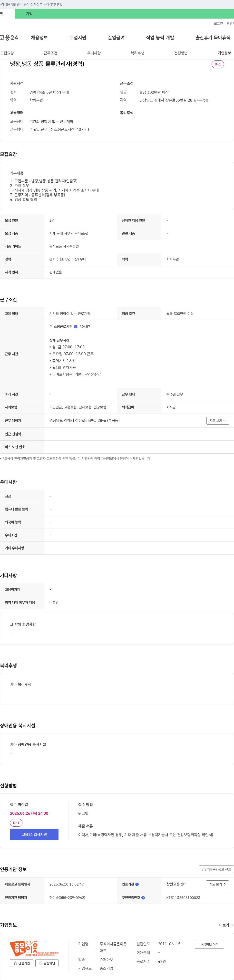234x980 pixels.
Task: Click the 고용24 logo
Action: coord(9,38)
